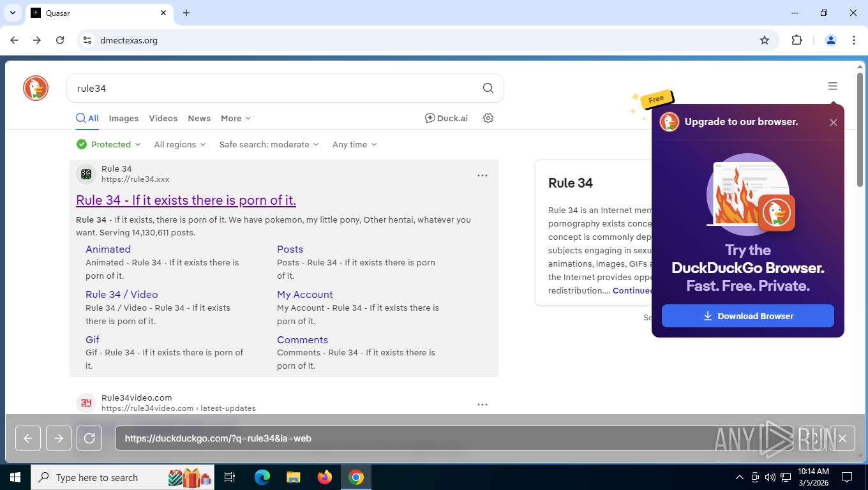Expand the Safe search: moderate dropdown
The image size is (868, 490).
pos(269,144)
